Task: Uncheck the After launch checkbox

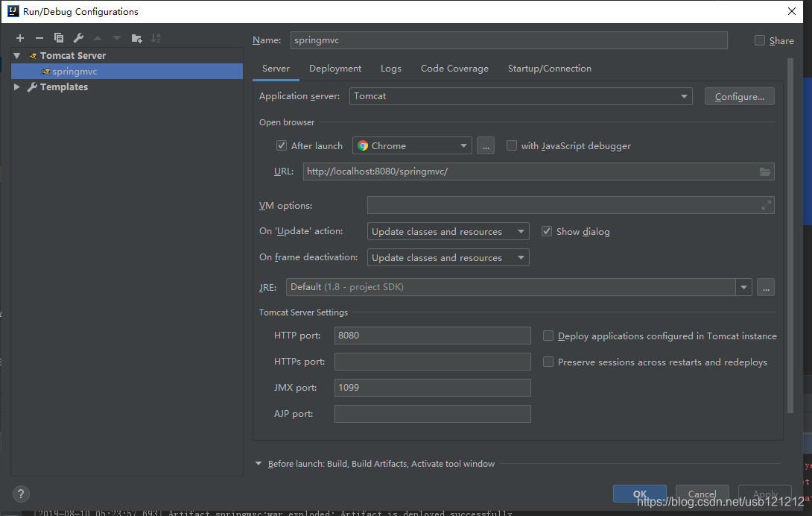Action: (282, 145)
